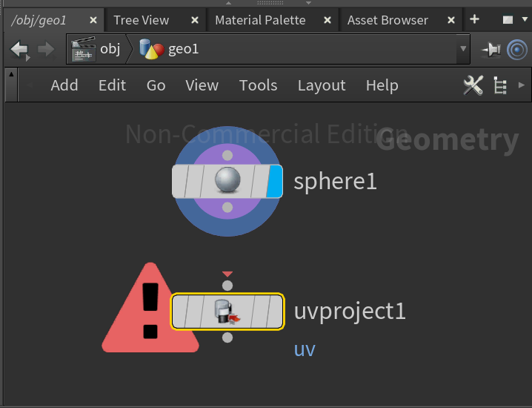Click uvproject1 output connector dot
532x408 pixels.
coord(227,338)
